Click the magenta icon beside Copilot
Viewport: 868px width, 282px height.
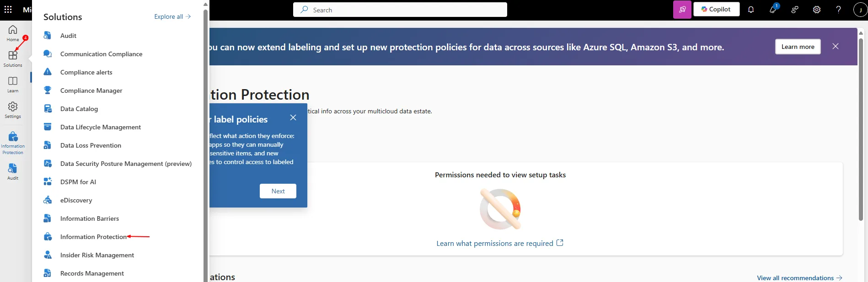click(682, 10)
